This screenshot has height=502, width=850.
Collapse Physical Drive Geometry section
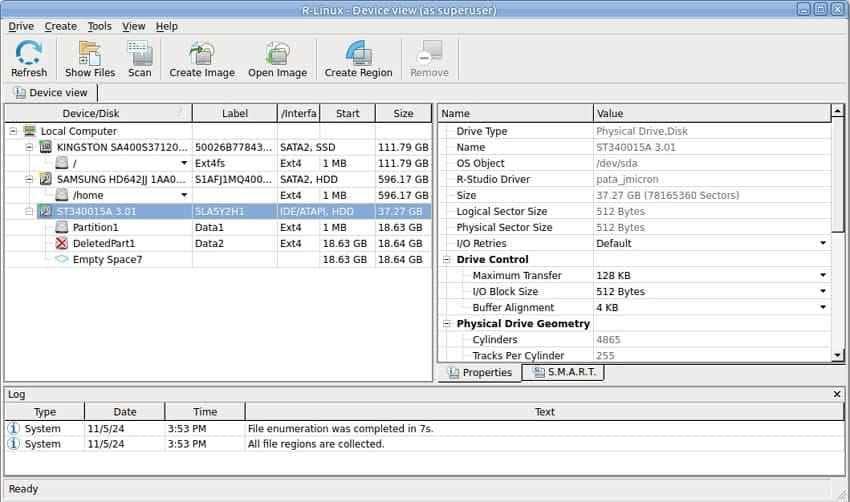pyautogui.click(x=447, y=324)
